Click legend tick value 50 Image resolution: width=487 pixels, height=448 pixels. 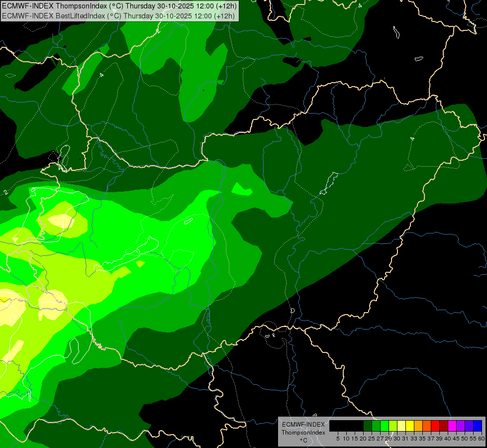[x=465, y=439]
